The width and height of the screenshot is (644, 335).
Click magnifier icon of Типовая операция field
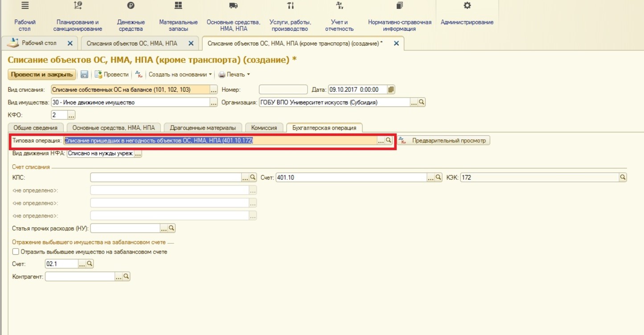389,140
